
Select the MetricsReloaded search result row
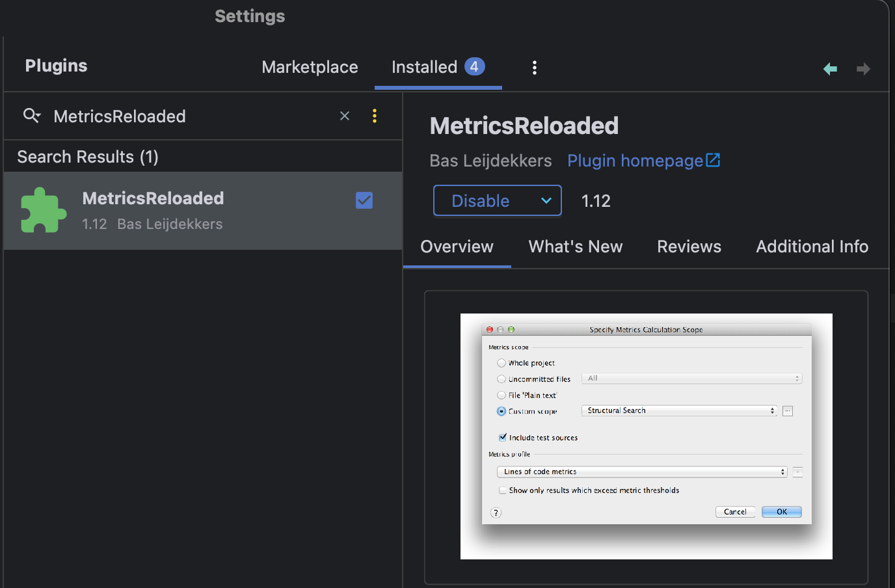(x=203, y=211)
